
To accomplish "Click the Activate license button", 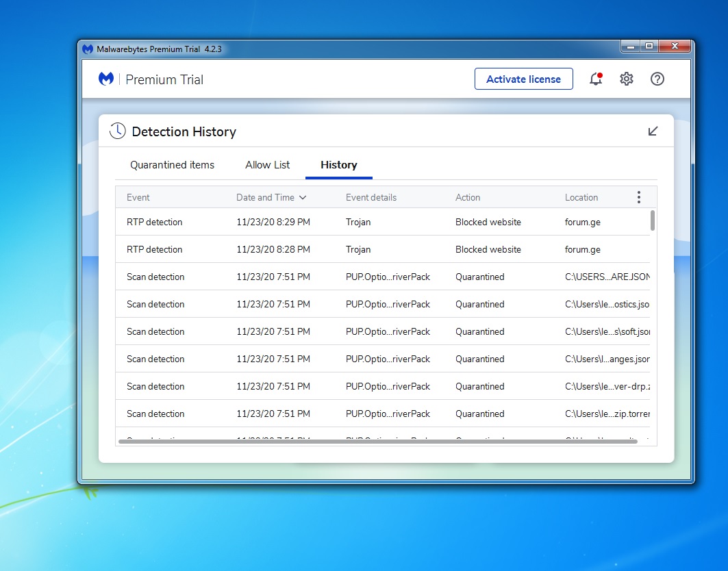I will [x=523, y=79].
